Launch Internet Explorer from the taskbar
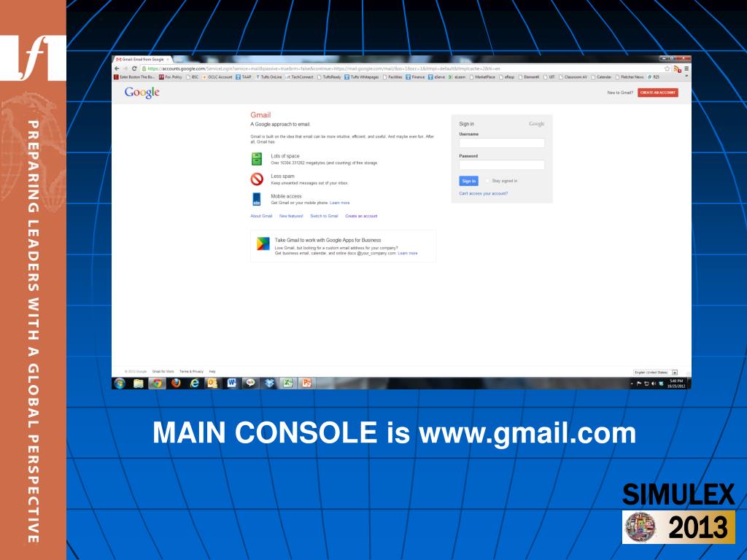Viewport: 747px width, 560px height. (194, 384)
